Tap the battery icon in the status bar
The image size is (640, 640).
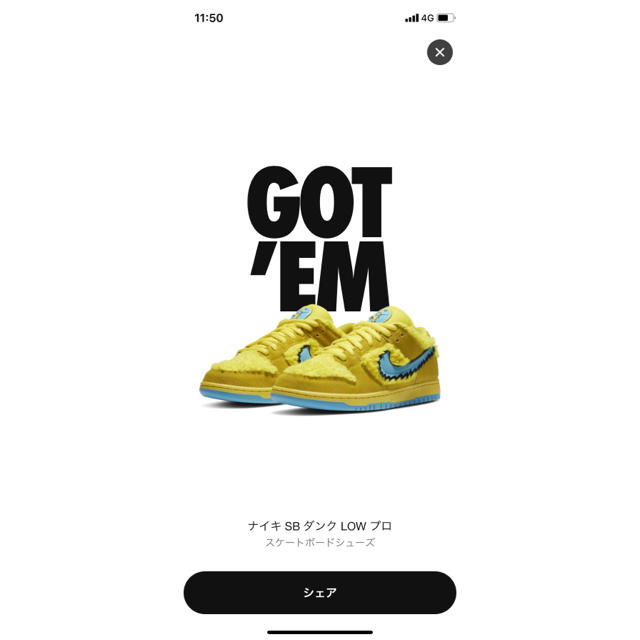click(x=446, y=18)
